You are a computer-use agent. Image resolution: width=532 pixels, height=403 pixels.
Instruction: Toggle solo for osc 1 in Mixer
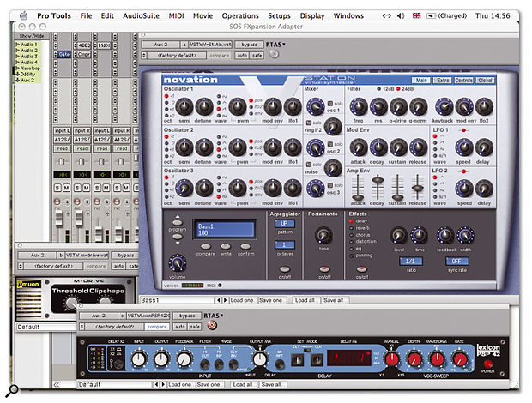(330, 104)
